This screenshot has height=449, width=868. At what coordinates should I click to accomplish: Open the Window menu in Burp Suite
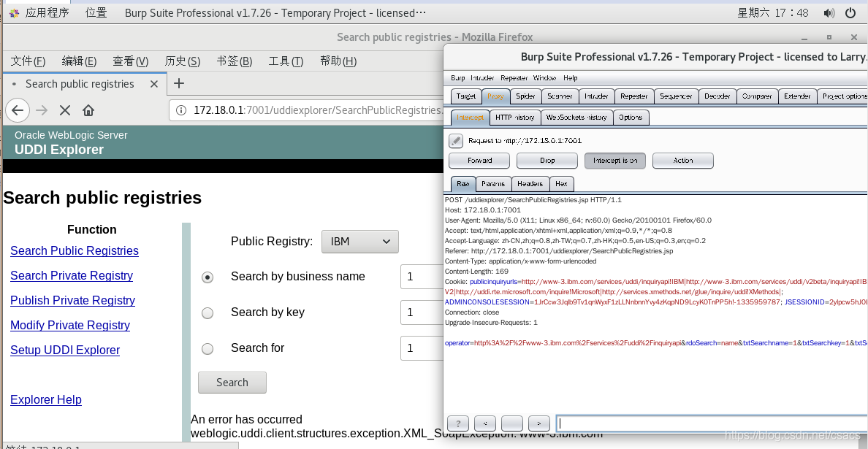pos(545,78)
